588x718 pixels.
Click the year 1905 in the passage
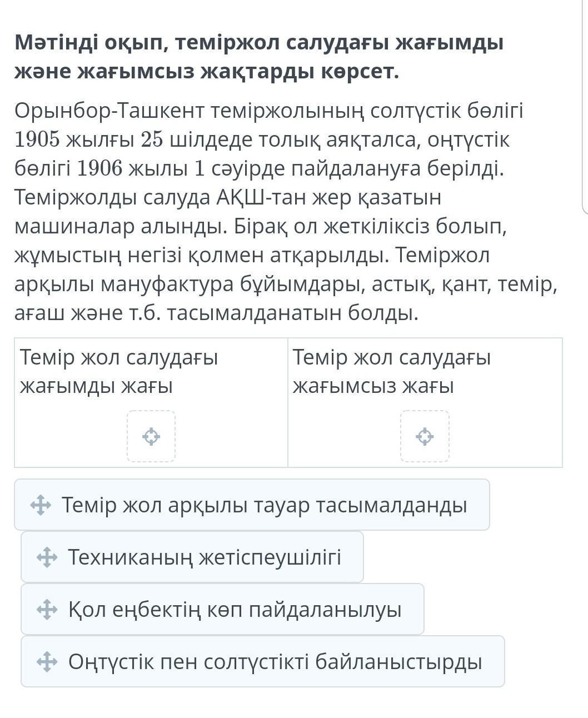[37, 140]
